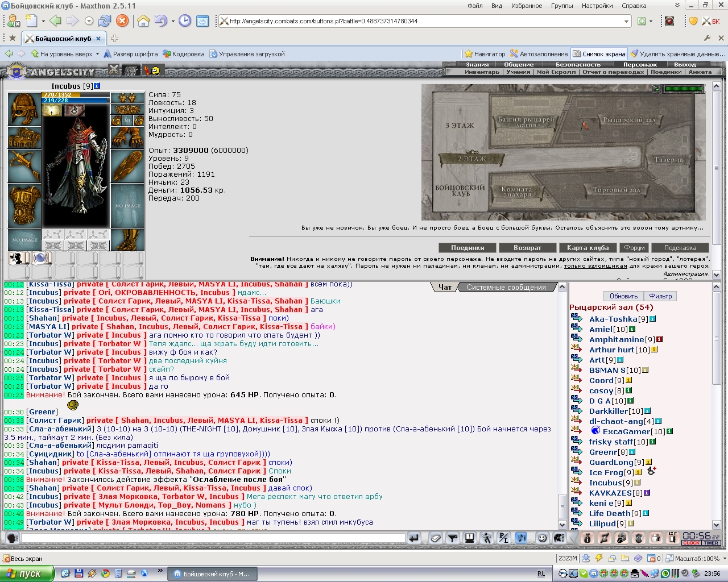Click the Выход game menu item
Image resolution: width=728 pixels, height=582 pixels.
(685, 64)
